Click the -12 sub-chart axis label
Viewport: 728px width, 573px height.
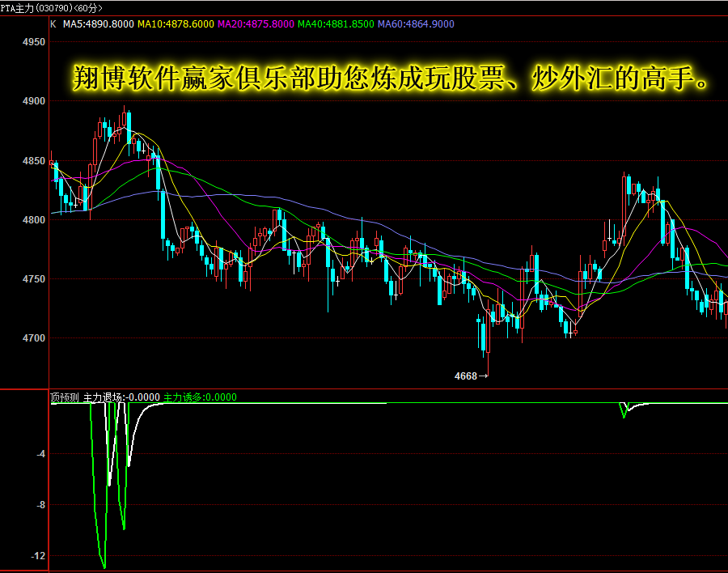38,556
